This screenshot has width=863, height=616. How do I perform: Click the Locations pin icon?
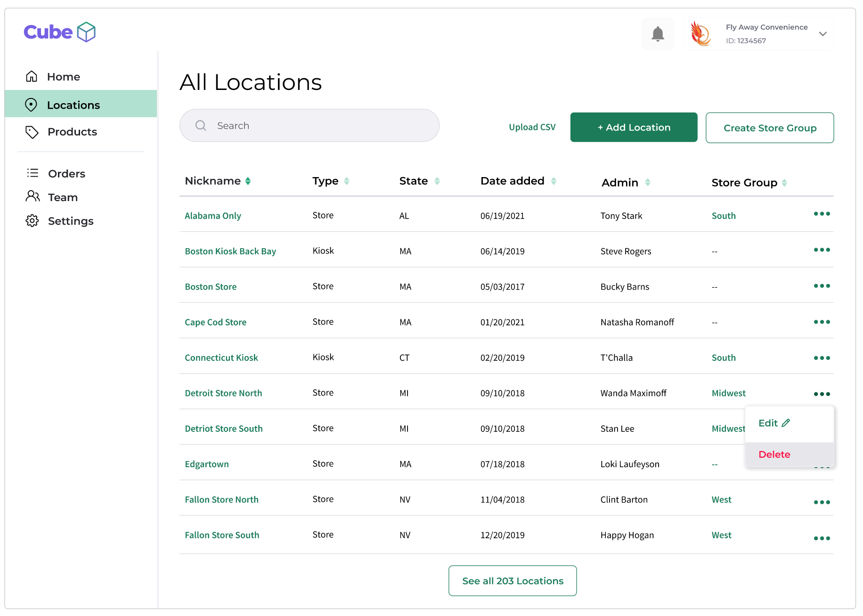coord(31,105)
